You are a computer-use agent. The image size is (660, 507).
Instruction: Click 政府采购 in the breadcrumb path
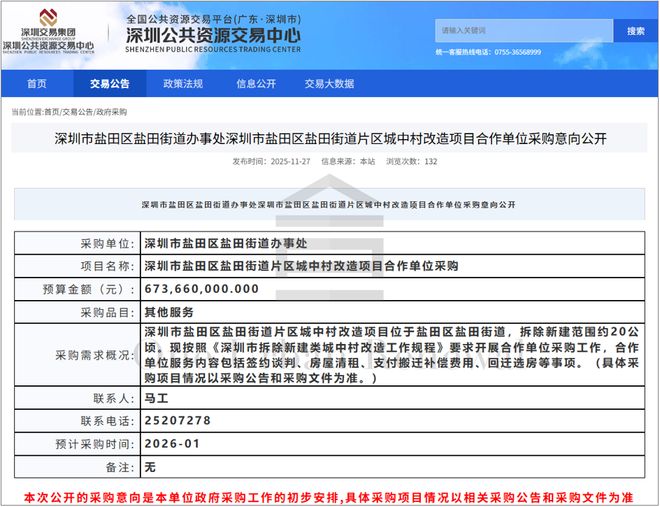coord(111,112)
